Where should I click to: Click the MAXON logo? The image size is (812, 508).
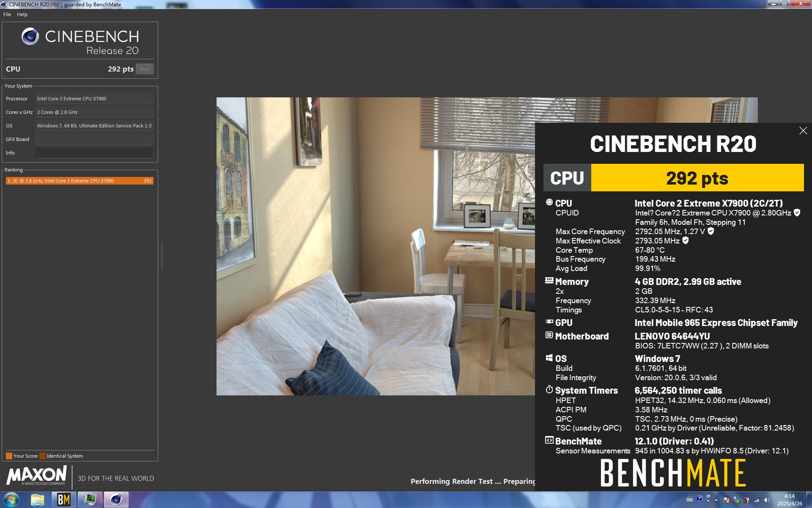click(37, 476)
